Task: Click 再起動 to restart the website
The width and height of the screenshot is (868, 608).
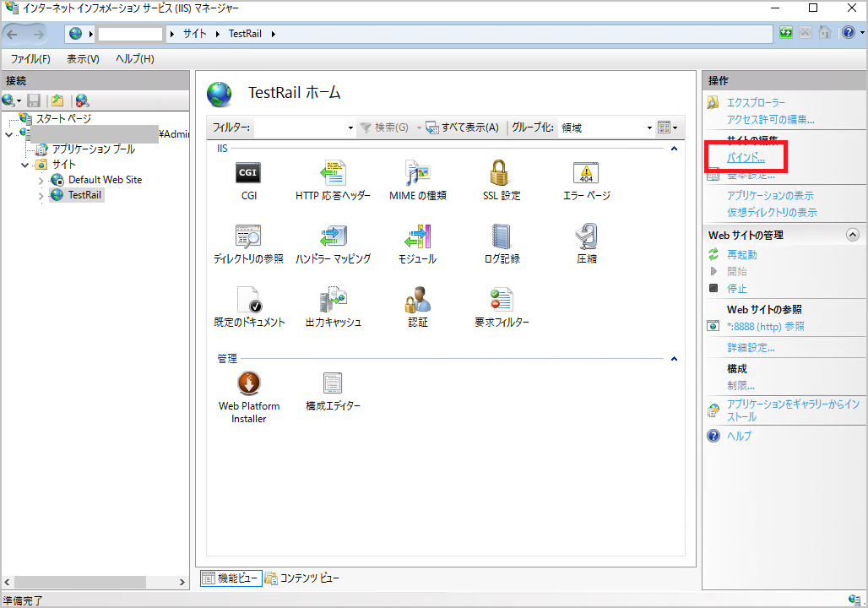Action: pyautogui.click(x=741, y=254)
